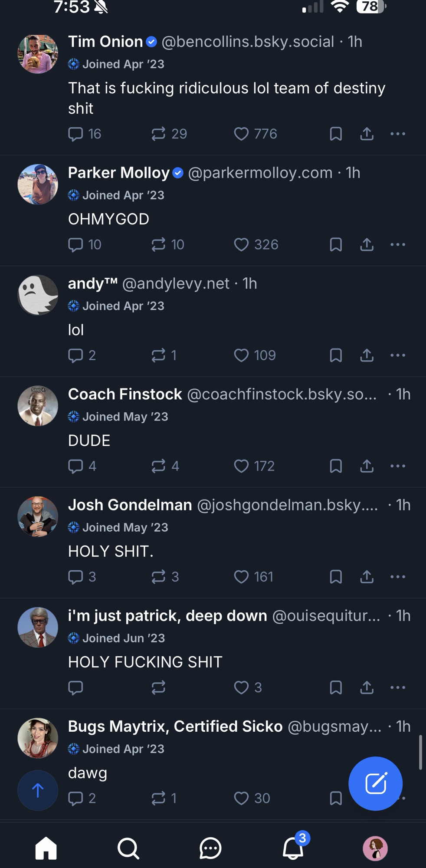426x868 pixels.
Task: Open the search tab
Action: 128,848
